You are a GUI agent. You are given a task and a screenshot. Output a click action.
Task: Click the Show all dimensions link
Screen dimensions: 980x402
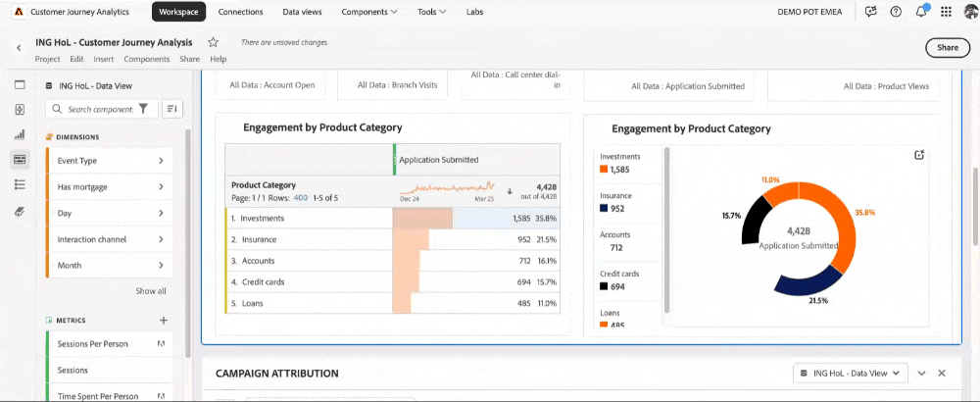[151, 291]
